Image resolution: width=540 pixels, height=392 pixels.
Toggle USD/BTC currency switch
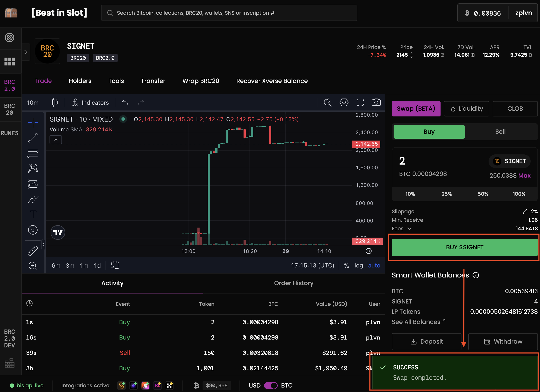click(x=271, y=385)
